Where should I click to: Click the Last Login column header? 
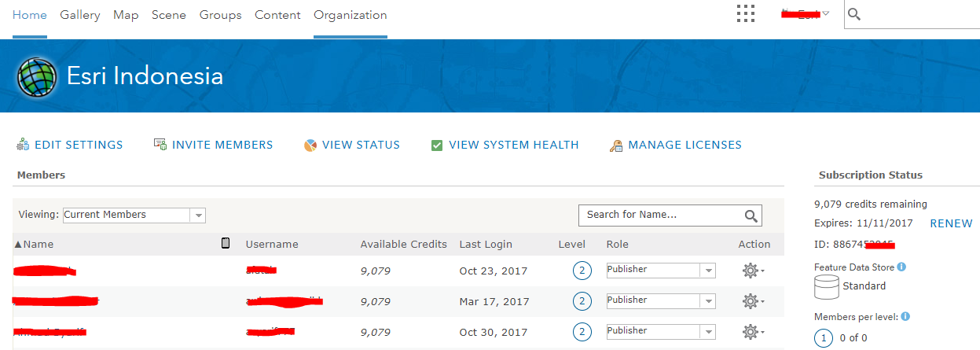(486, 244)
